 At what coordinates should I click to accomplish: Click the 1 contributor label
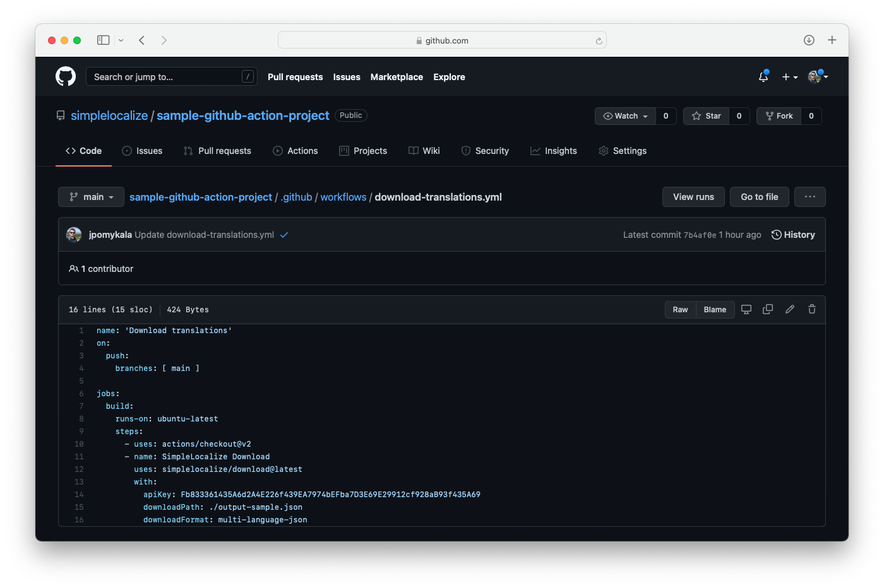(x=101, y=269)
